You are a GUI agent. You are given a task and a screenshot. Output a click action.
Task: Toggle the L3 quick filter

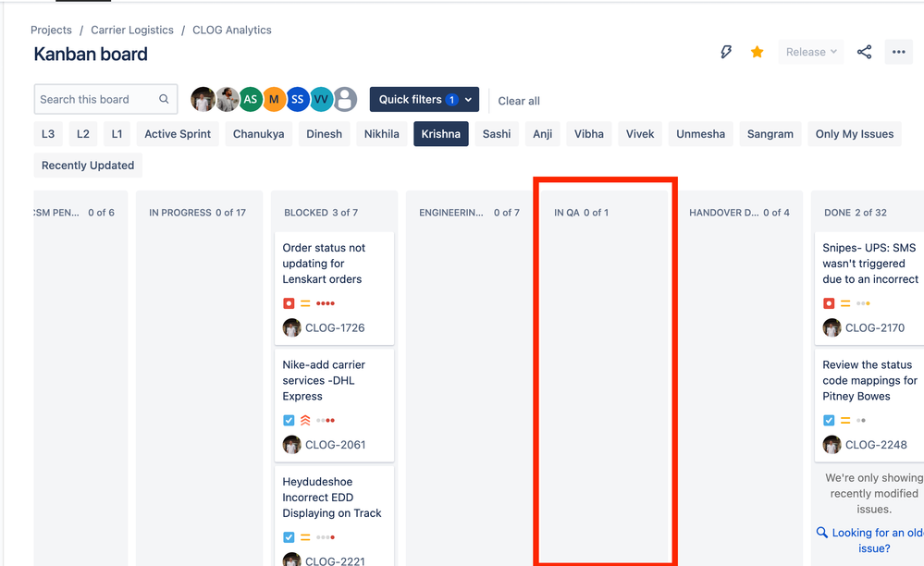(x=48, y=134)
